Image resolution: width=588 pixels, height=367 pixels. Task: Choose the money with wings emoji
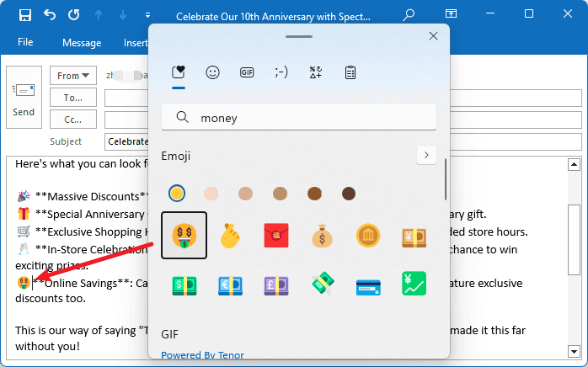pos(323,285)
